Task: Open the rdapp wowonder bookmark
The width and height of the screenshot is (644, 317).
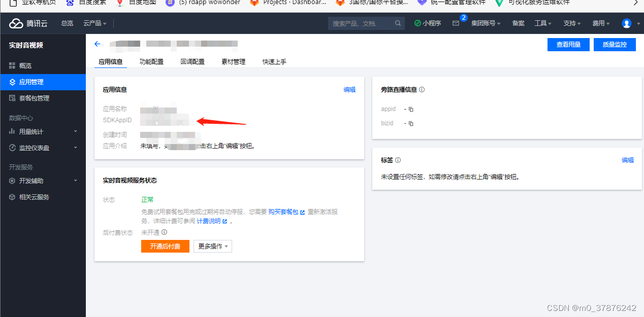Action: coord(203,3)
